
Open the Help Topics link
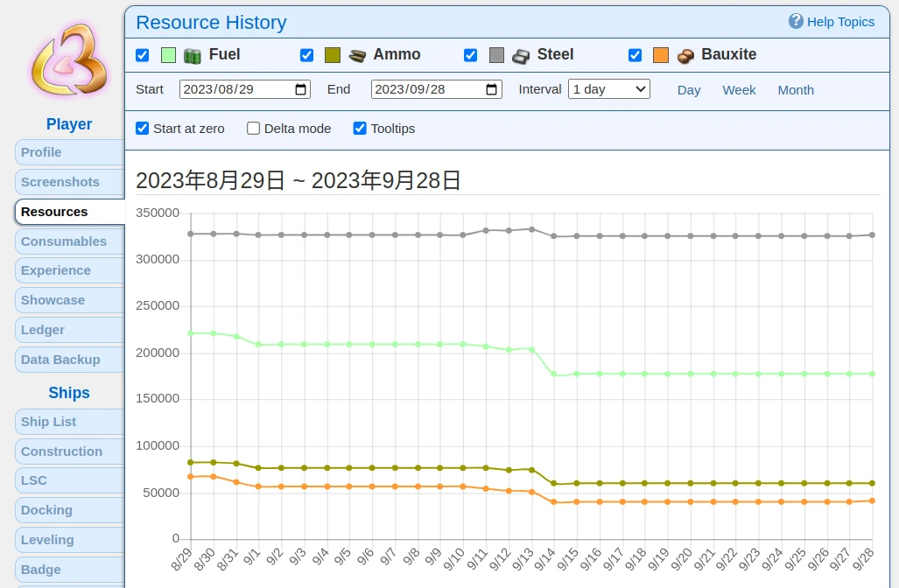[x=840, y=22]
